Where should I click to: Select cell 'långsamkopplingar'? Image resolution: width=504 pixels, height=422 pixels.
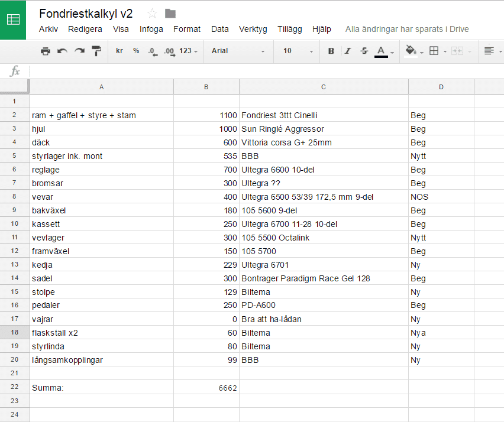(x=102, y=360)
